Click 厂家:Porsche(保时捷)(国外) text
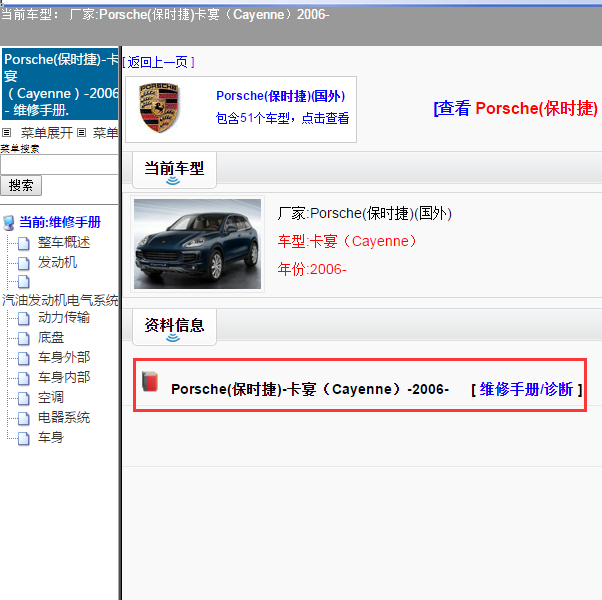The image size is (602, 600). 365,213
